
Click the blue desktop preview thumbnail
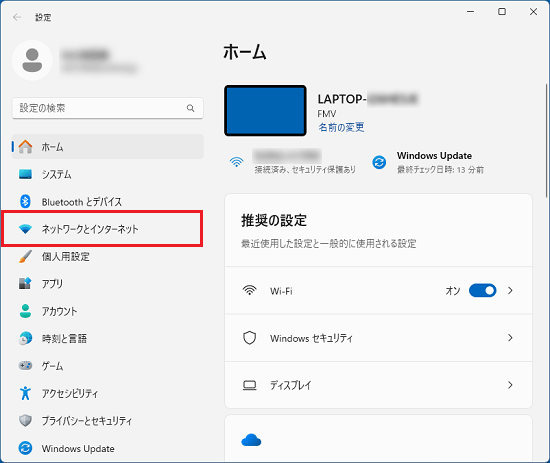coord(265,110)
